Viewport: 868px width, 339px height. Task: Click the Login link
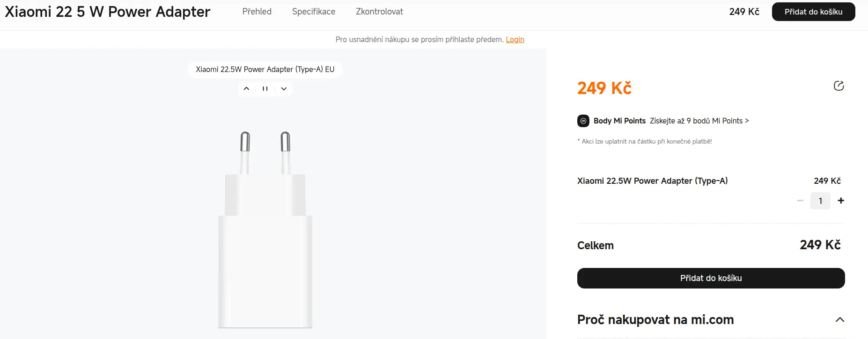pos(515,40)
